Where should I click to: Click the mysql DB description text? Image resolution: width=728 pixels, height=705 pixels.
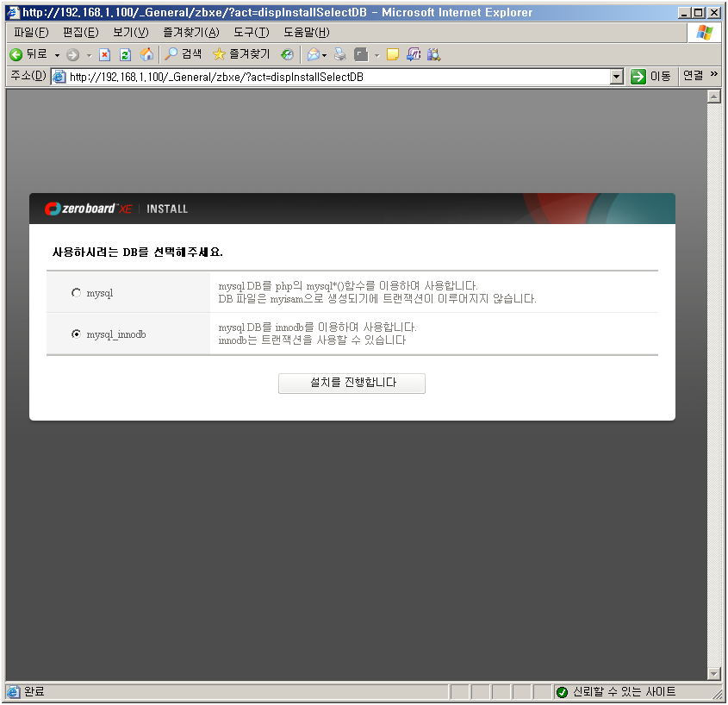point(377,292)
